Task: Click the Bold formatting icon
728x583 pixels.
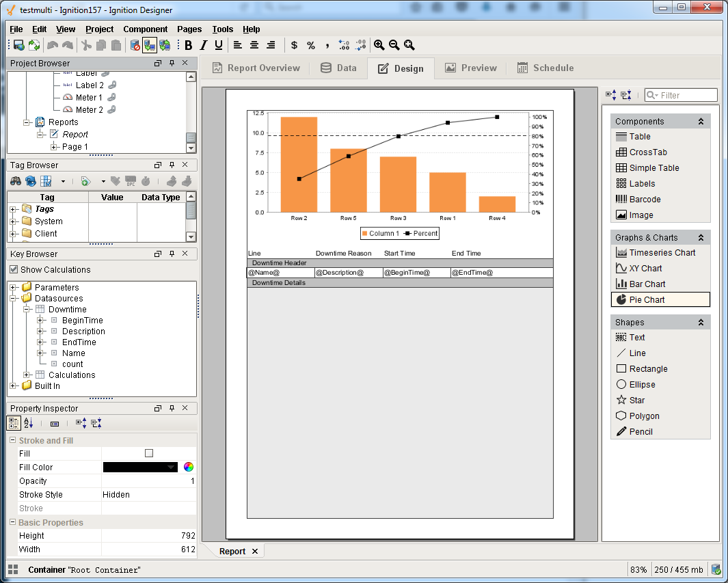Action: coord(189,45)
